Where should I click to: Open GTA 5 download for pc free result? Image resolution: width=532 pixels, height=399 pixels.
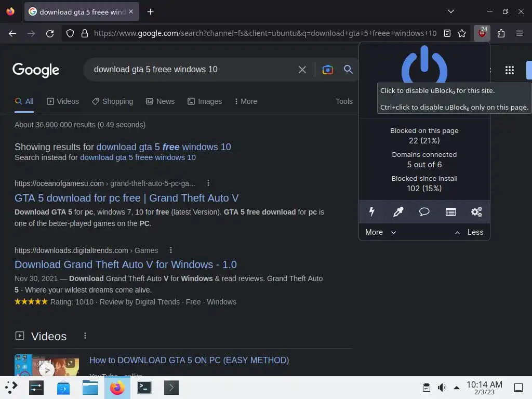point(127,198)
